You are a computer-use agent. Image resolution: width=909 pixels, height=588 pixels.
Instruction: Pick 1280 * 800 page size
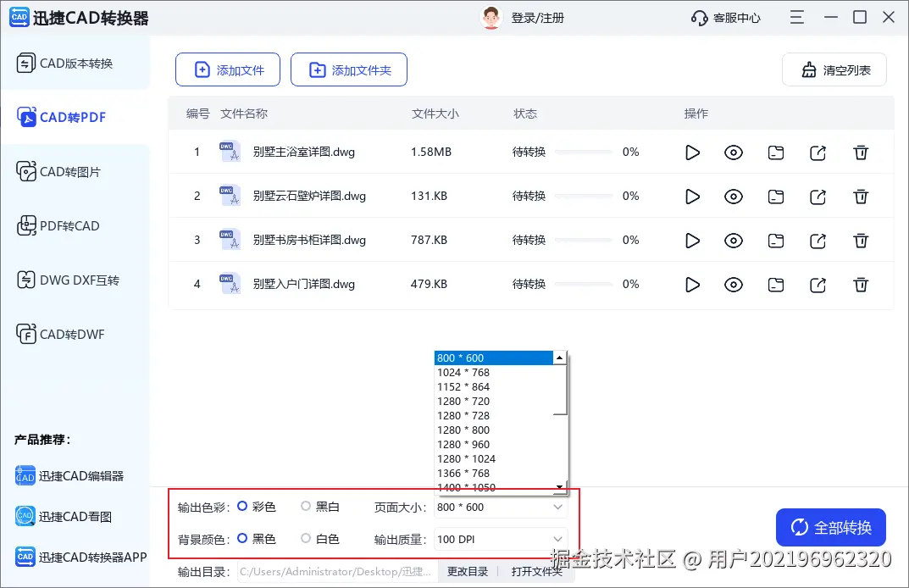tap(493, 430)
